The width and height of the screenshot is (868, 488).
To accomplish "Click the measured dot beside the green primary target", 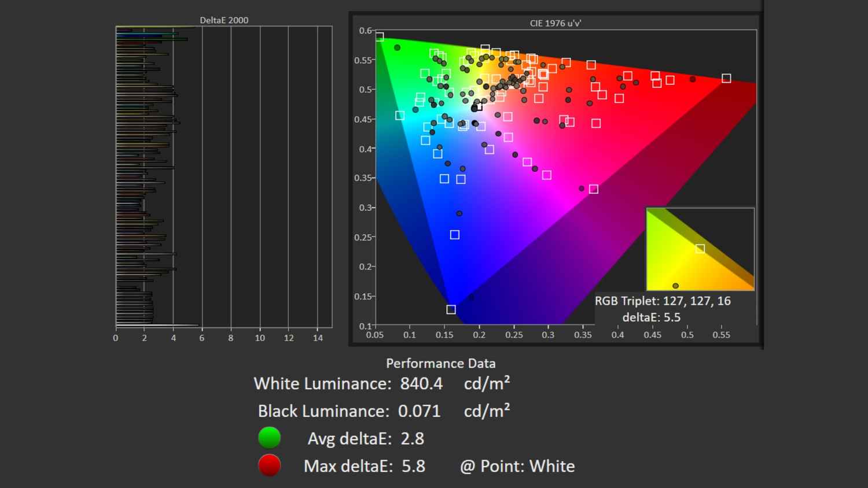I will (397, 47).
